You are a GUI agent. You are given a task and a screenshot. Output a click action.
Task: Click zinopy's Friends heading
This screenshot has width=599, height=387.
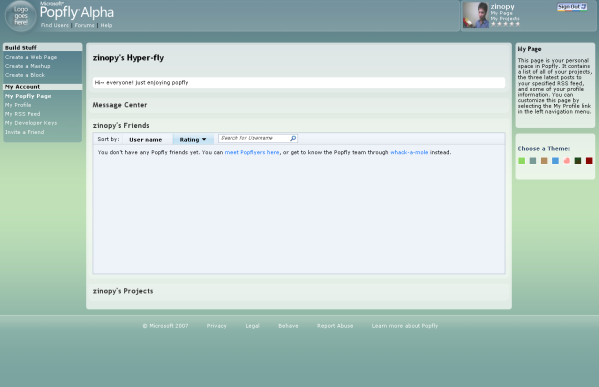(121, 125)
